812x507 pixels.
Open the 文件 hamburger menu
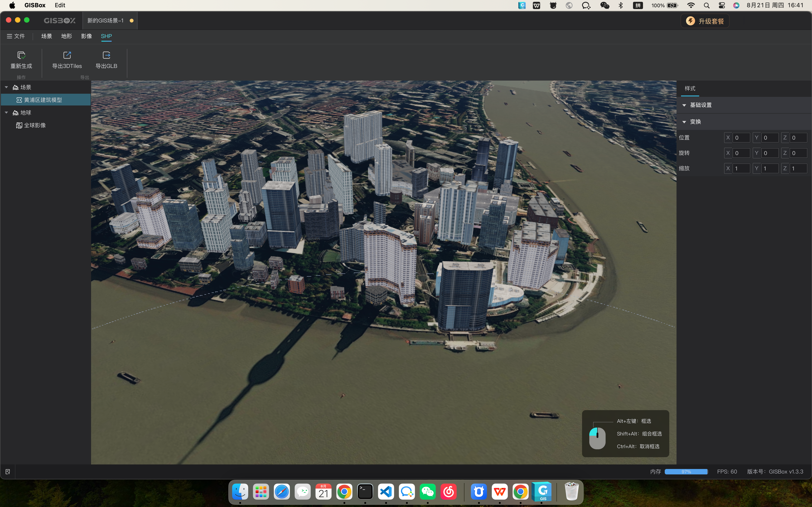pyautogui.click(x=15, y=36)
